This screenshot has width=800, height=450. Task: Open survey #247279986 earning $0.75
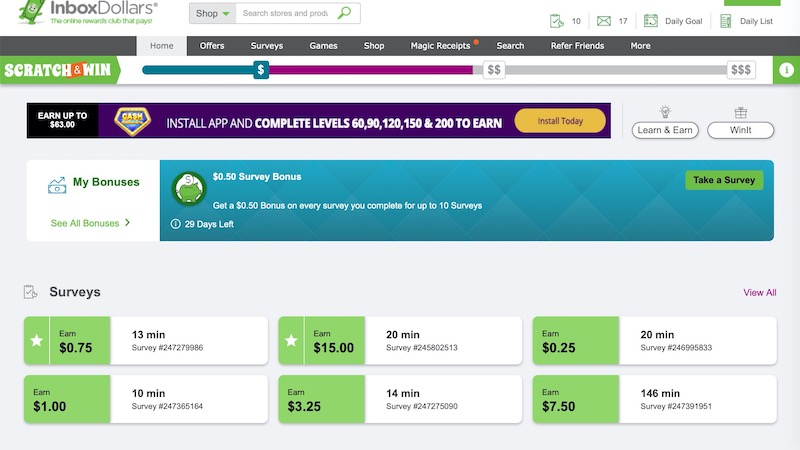145,340
